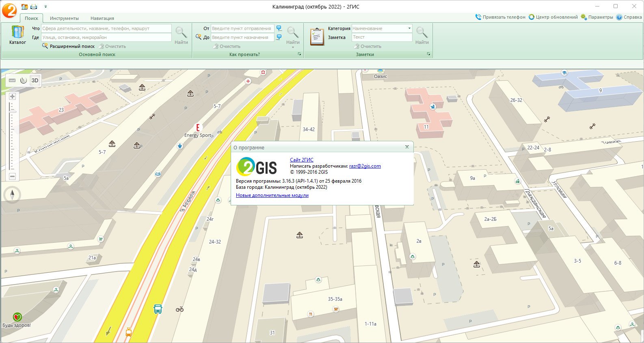The width and height of the screenshot is (644, 343).
Task: Open the Навигация tab
Action: click(102, 18)
